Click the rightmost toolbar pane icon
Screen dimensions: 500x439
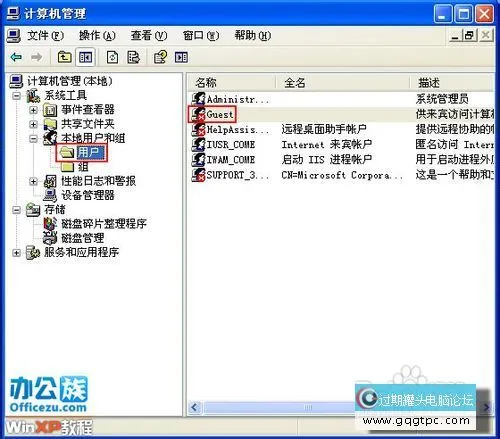(x=181, y=57)
